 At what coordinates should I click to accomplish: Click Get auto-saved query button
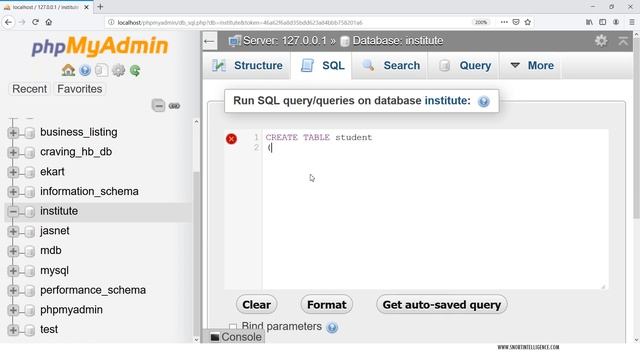(x=442, y=305)
